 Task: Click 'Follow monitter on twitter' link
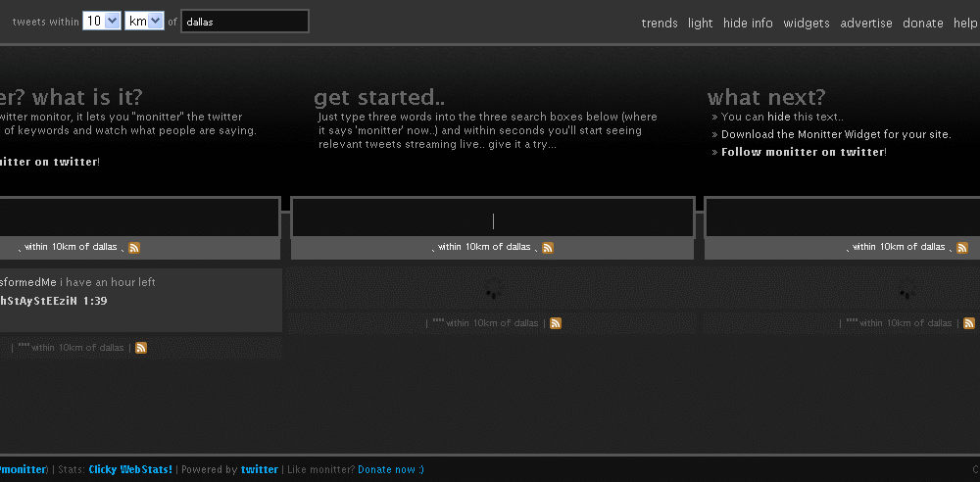click(x=803, y=152)
